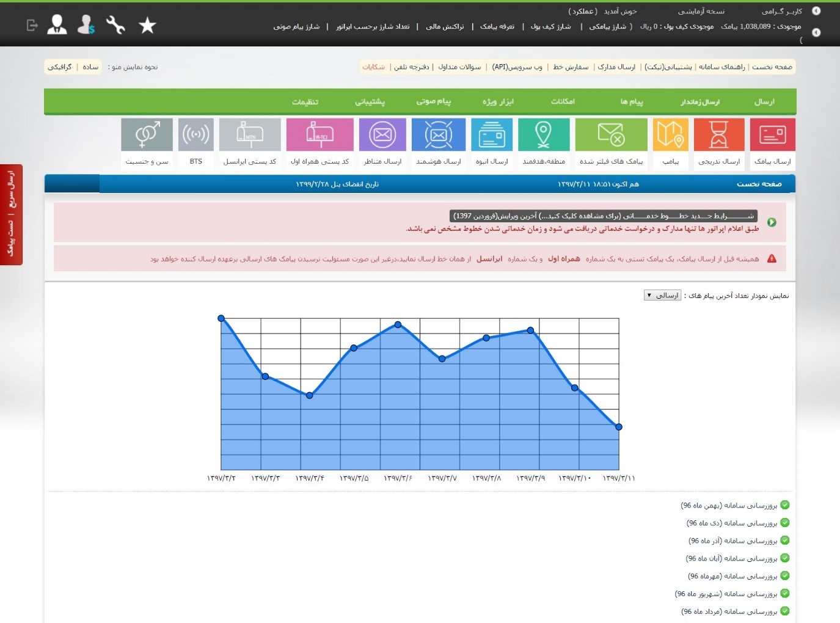Open the ارسال سریع red side tab
The width and height of the screenshot is (840, 623).
(11, 214)
